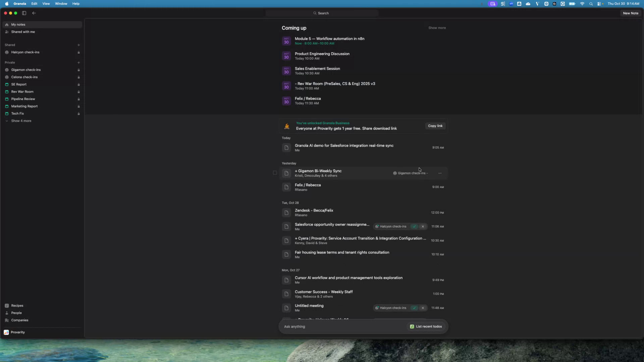Click the Provarity workspace logo
Image resolution: width=644 pixels, height=362 pixels.
[x=7, y=332]
